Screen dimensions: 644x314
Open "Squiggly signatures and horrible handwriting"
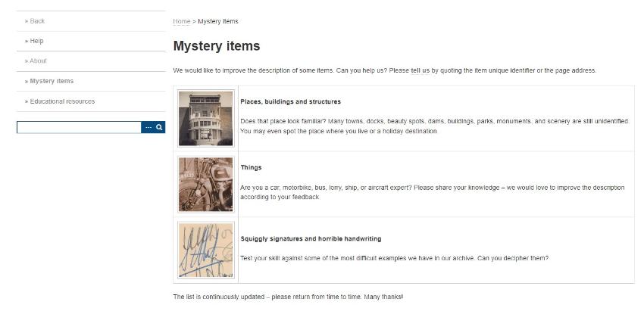pyautogui.click(x=311, y=238)
